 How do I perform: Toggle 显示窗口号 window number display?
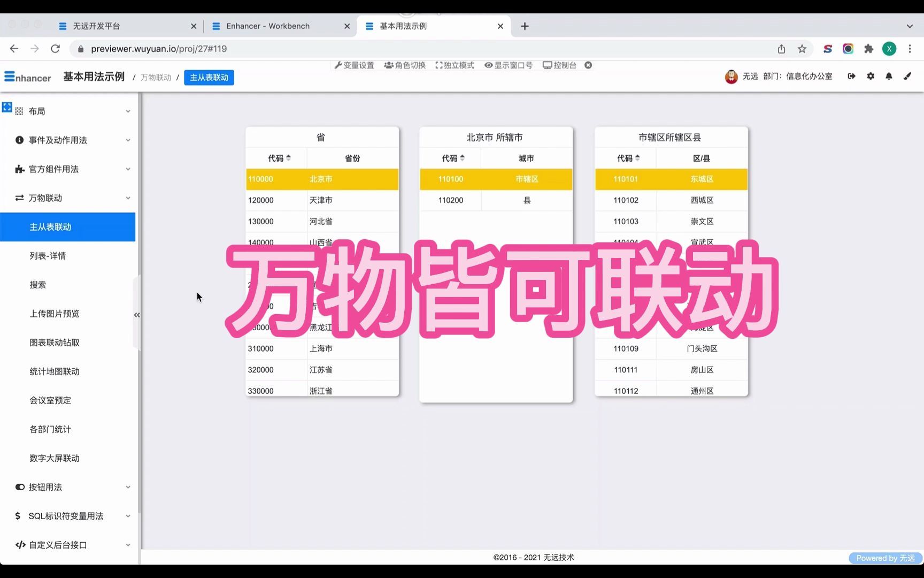tap(508, 65)
